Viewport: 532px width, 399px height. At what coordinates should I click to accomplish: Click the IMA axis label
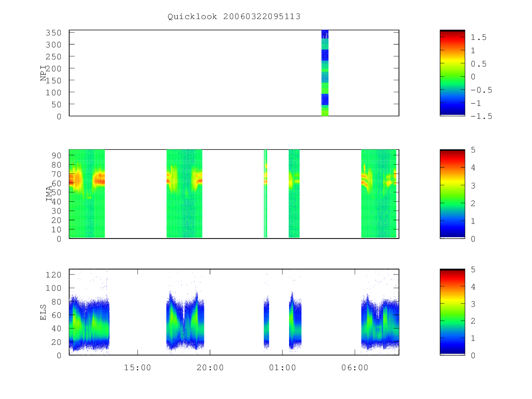(x=49, y=193)
